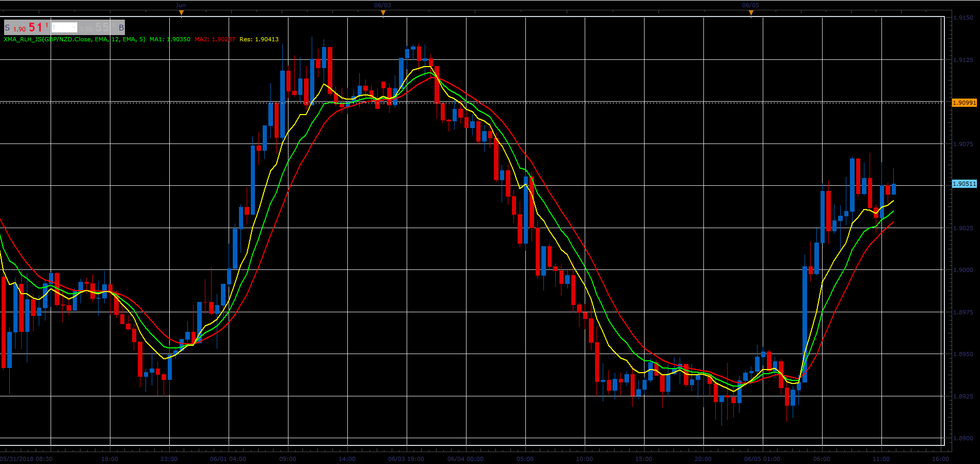Image resolution: width=980 pixels, height=464 pixels.
Task: Click the 09:00 time axis label
Action: [x=287, y=459]
